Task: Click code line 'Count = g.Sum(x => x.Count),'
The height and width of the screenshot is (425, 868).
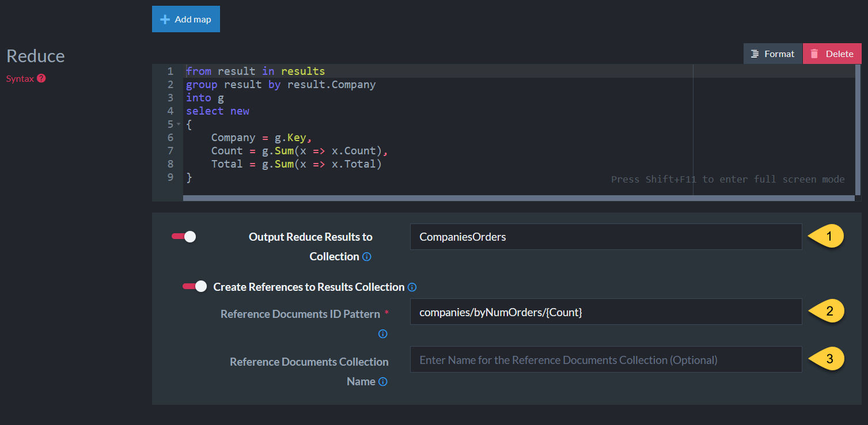Action: 300,151
